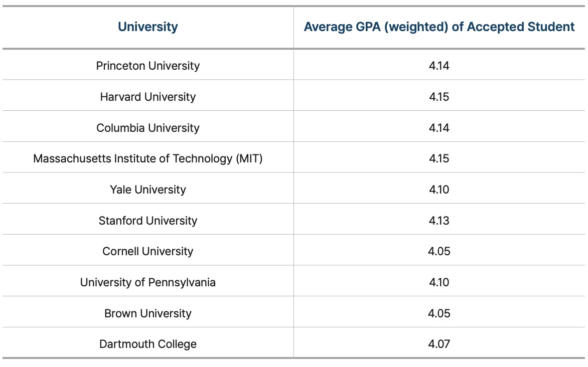Click the Brown University cell
Viewport: 588px width, 367px height.
(148, 313)
